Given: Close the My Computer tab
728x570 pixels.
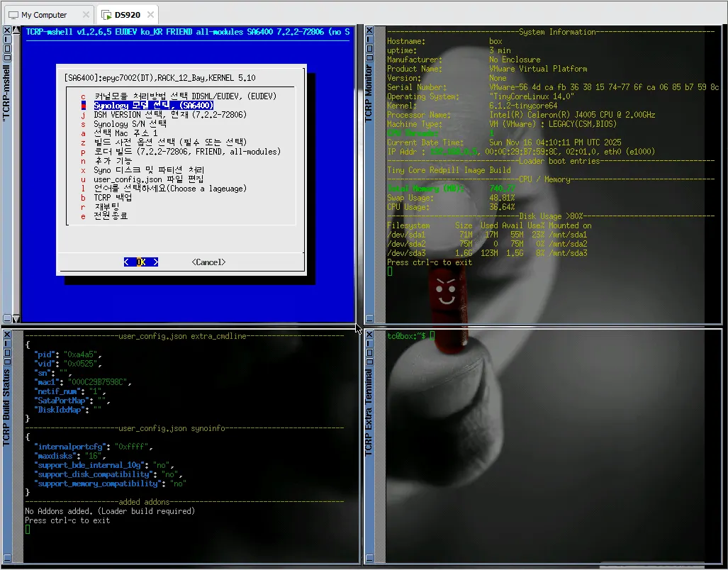Looking at the screenshot, I should coord(86,15).
